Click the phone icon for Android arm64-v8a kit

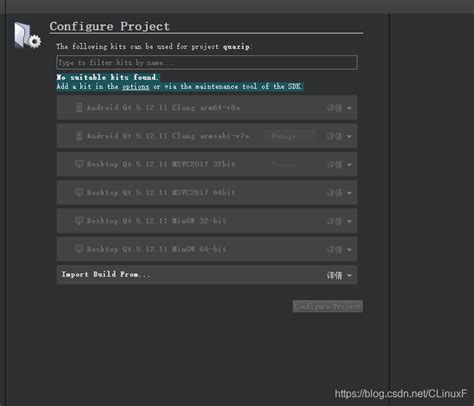pos(79,107)
